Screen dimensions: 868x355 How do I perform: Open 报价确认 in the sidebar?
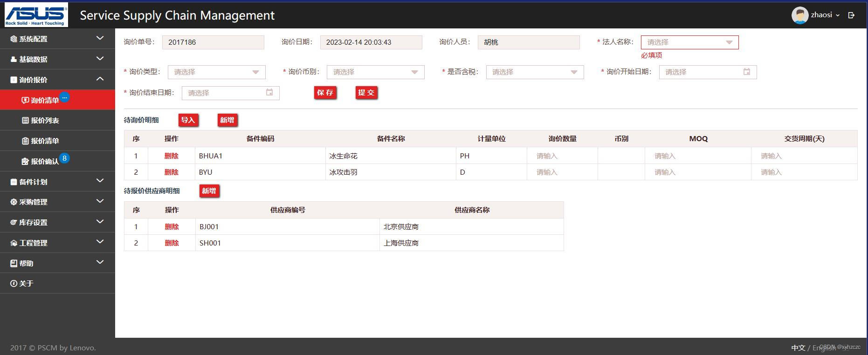(57, 161)
